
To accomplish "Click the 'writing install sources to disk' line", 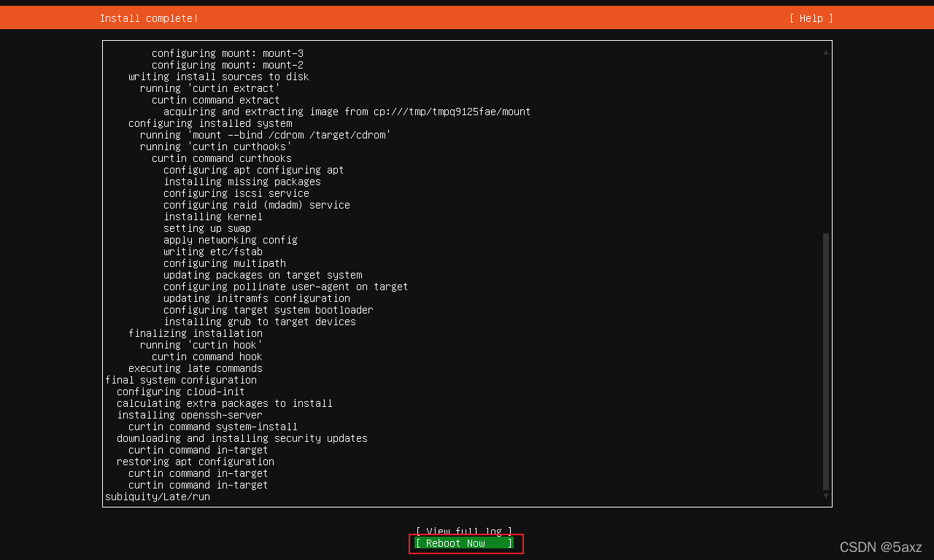I will [219, 77].
